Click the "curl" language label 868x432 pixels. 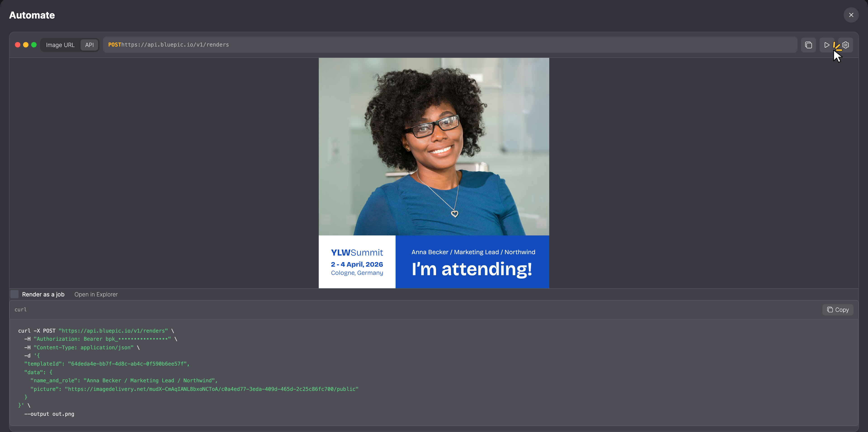pos(21,310)
